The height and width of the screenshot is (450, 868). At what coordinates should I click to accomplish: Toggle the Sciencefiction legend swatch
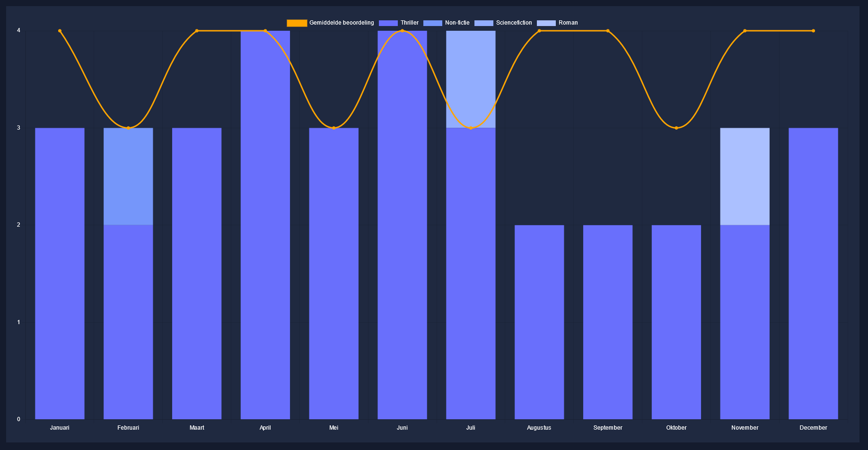tap(484, 23)
